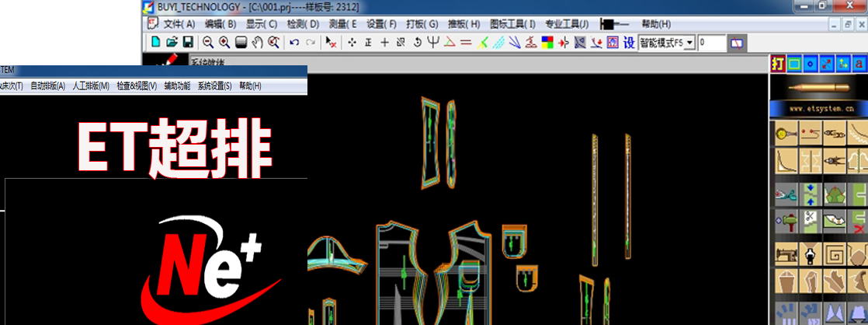The width and height of the screenshot is (868, 325).
Task: Open 检查&视图(V) menu in ET超排 window
Action: click(x=137, y=86)
